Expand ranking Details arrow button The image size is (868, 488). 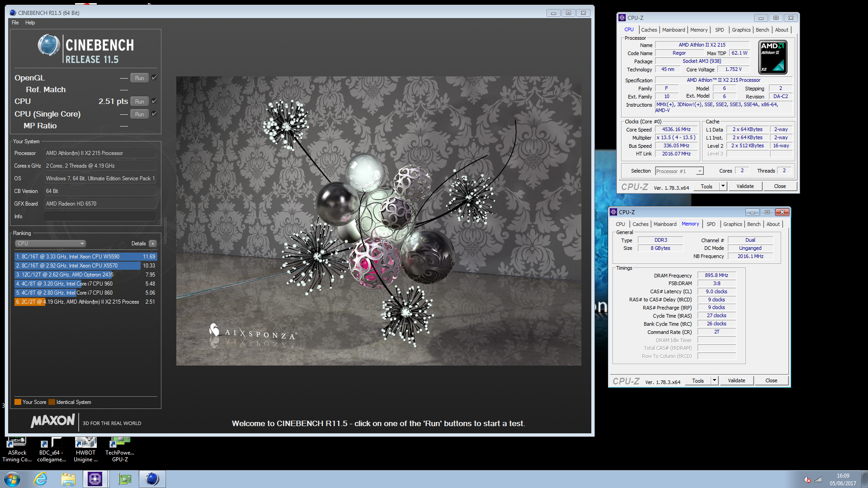(153, 244)
